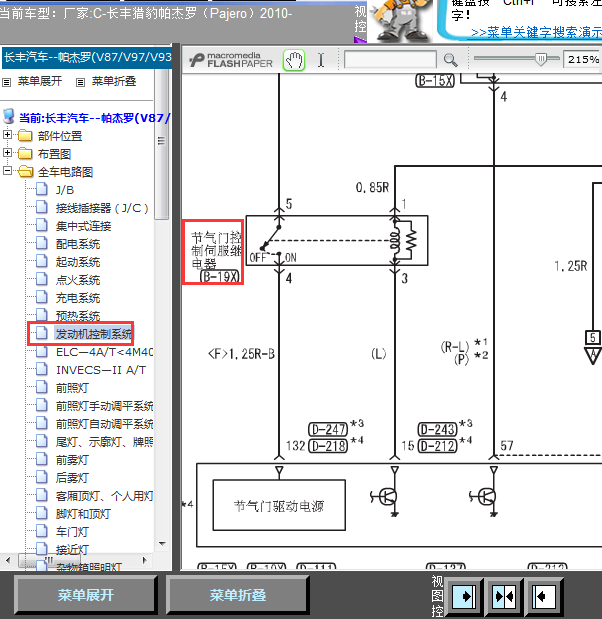
Task: Click the 布置图 folder icon
Action: (25, 154)
